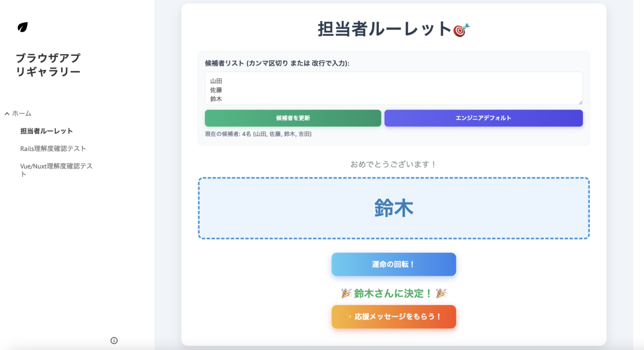
Task: Click inside the 候補者リスト textarea
Action: pos(394,89)
